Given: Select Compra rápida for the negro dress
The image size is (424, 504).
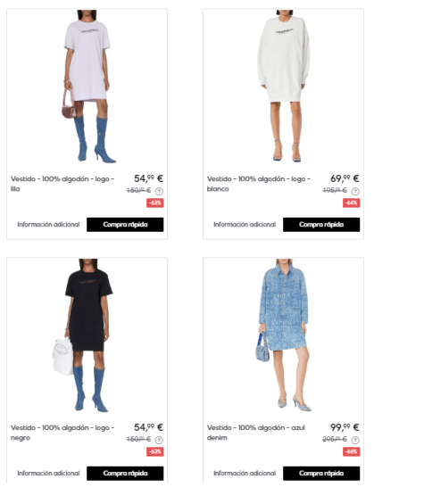Looking at the screenshot, I should click(x=125, y=473).
